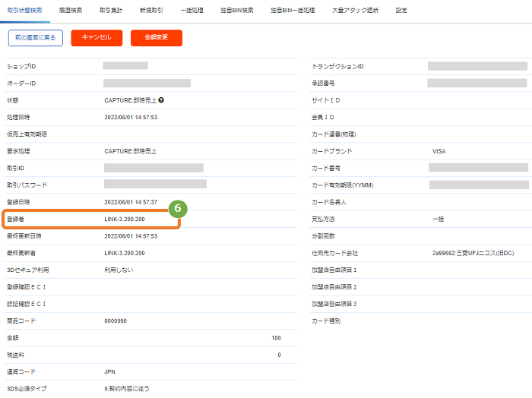
Task: Click the 承認番号 label
Action: pos(323,84)
